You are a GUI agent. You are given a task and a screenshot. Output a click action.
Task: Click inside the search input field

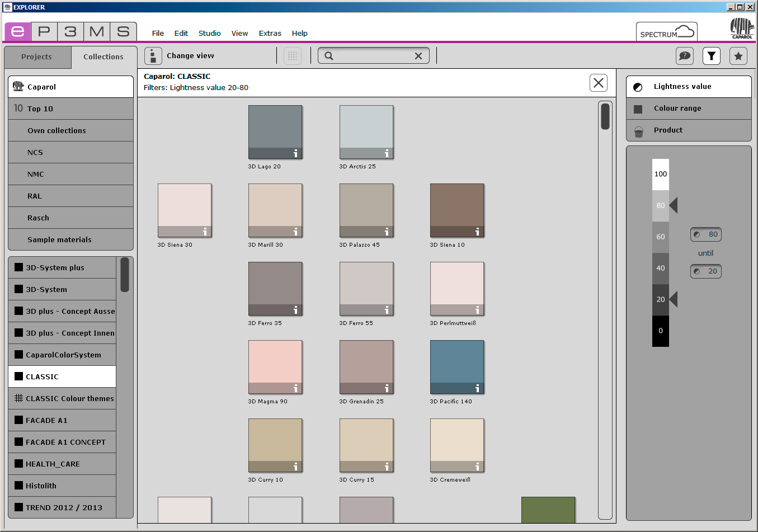coord(373,56)
